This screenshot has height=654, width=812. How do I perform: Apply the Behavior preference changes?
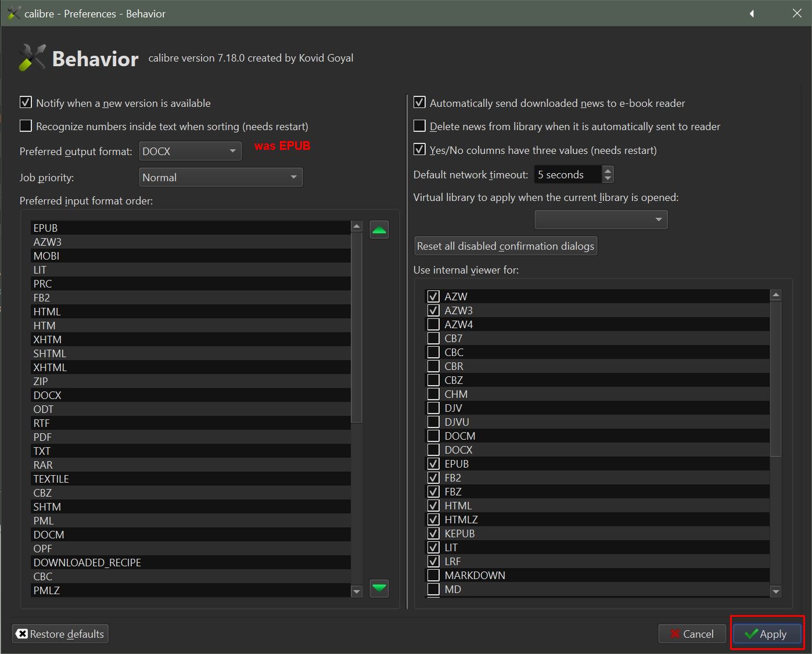pyautogui.click(x=767, y=634)
